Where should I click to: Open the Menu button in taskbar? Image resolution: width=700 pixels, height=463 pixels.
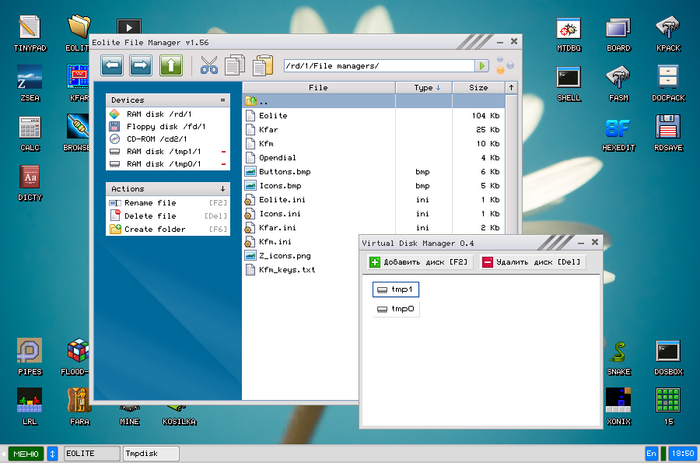(x=26, y=453)
